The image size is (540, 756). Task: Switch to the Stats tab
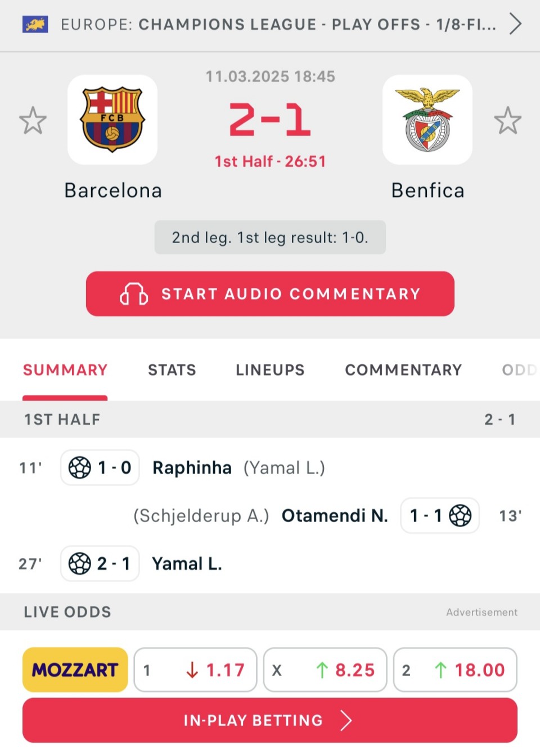point(172,370)
